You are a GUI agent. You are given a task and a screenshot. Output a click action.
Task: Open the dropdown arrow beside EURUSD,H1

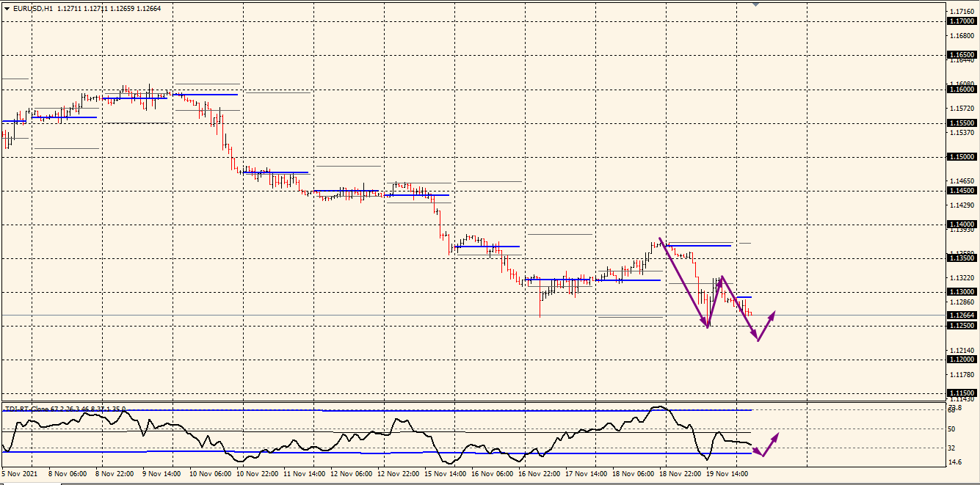click(7, 8)
